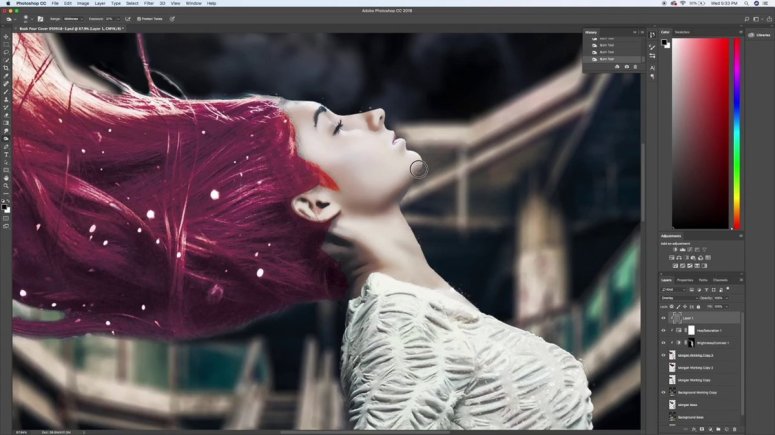Screen dimensions: 775x435
Task: Select the Move tool in the toolbar
Action: [x=6, y=37]
